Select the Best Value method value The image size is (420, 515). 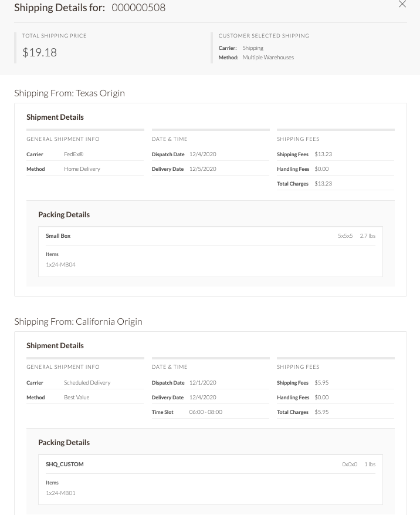tap(77, 398)
